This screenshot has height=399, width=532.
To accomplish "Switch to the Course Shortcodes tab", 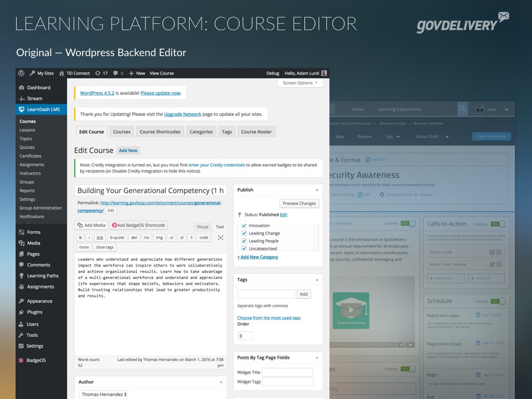I will [x=160, y=132].
